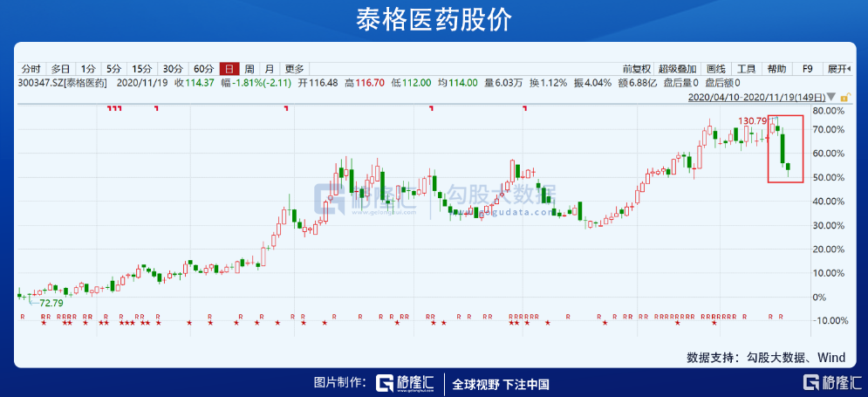Select the 5分 five-minute period
The height and width of the screenshot is (397, 868).
(x=114, y=69)
